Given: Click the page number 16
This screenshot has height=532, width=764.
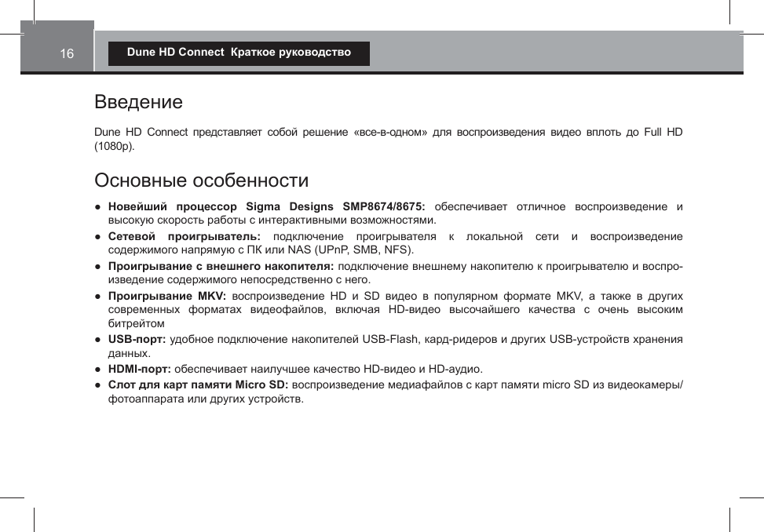Looking at the screenshot, I should pyautogui.click(x=67, y=53).
